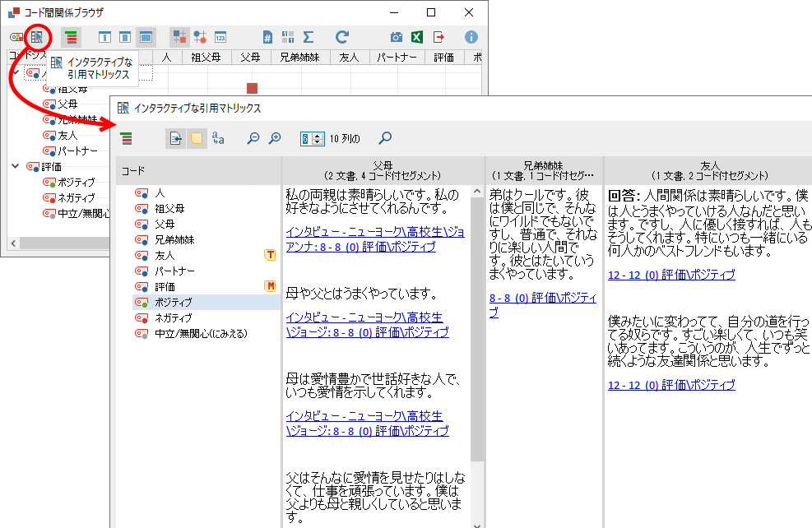Collapse the 評価 code group in main window
The height and width of the screenshot is (528, 812).
click(x=16, y=166)
